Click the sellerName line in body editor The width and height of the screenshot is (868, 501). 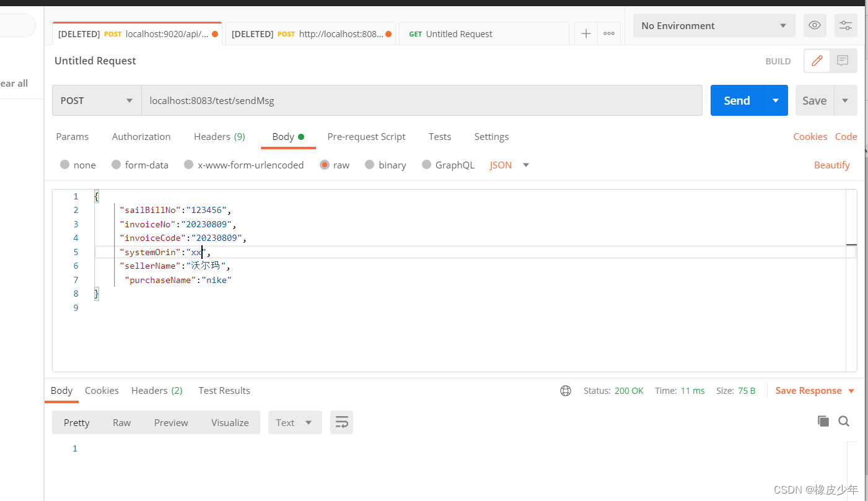click(175, 266)
